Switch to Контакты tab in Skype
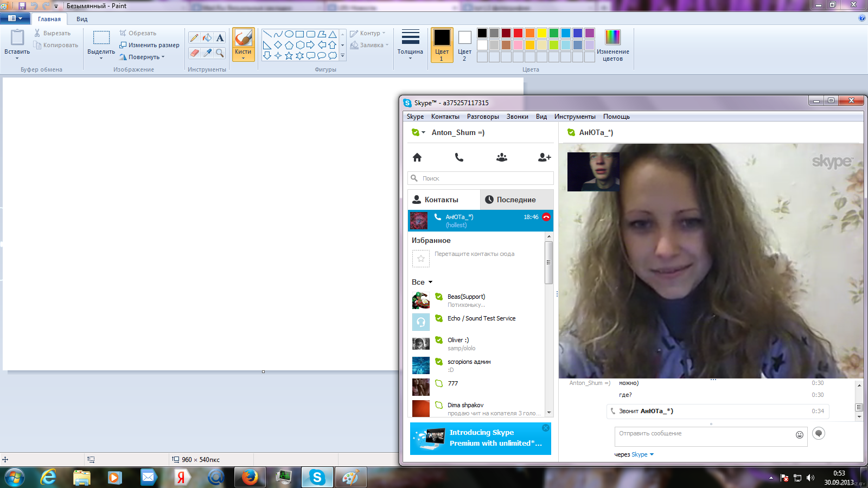868x488 pixels. pyautogui.click(x=444, y=200)
